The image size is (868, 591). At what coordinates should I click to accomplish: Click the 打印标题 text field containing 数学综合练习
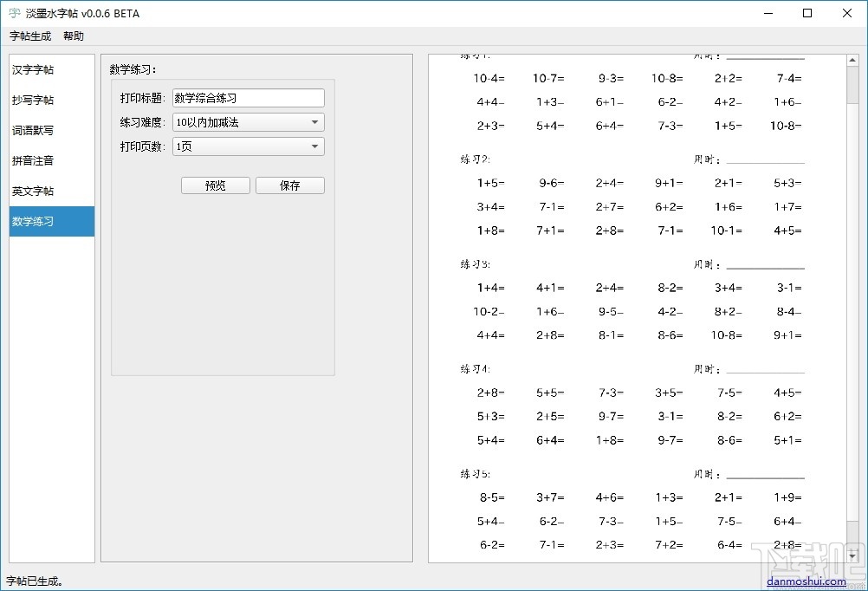point(248,97)
